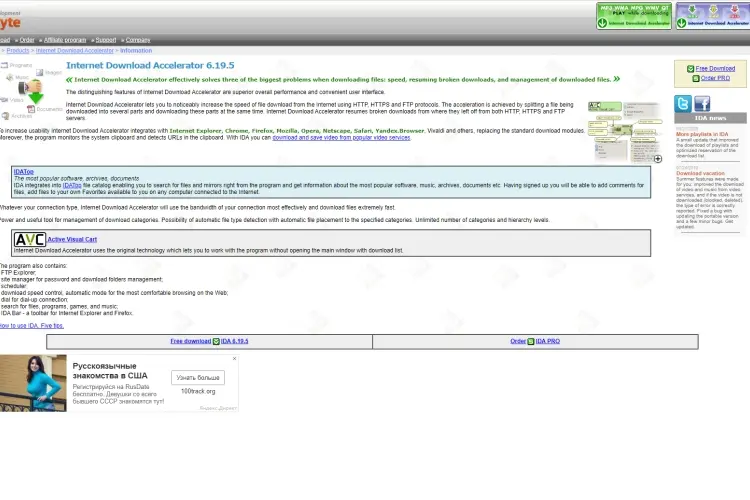Click the green icon before IDA PRO in the bottom bar

coord(530,341)
